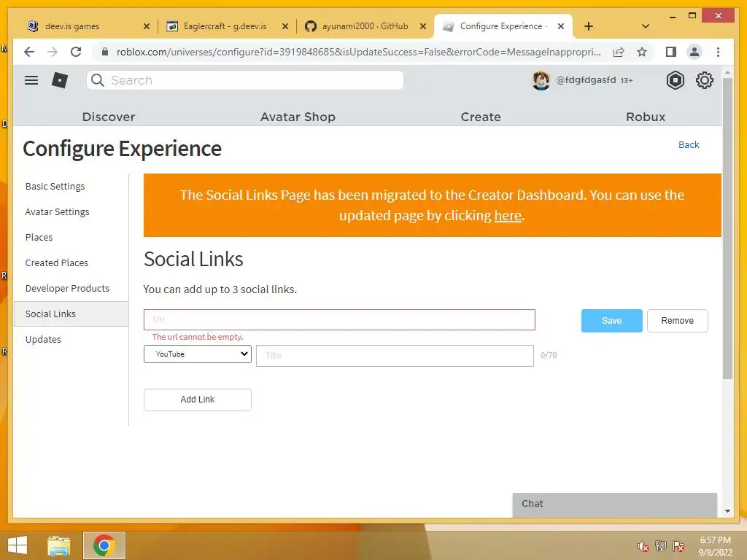Switch to the ayunami2000 GitHub tab
This screenshot has height=560, width=747.
pyautogui.click(x=365, y=26)
